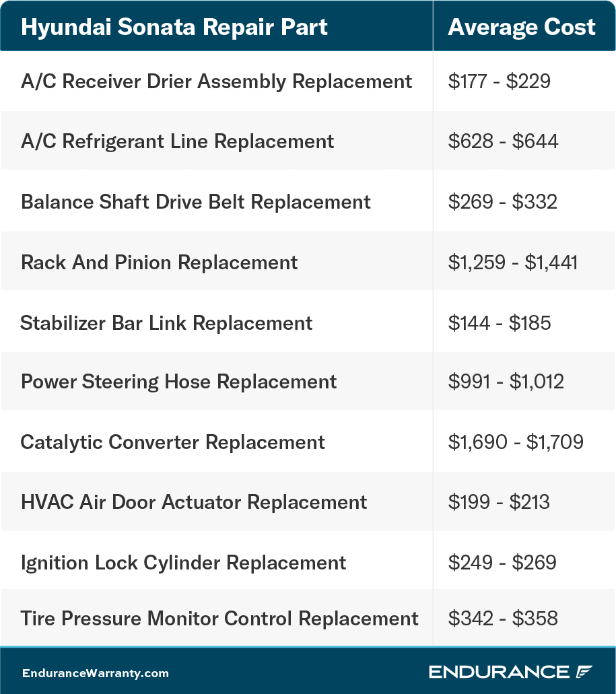The image size is (616, 694).
Task: Click Balance Shaft Drive Belt Replacement
Action: coord(196,202)
